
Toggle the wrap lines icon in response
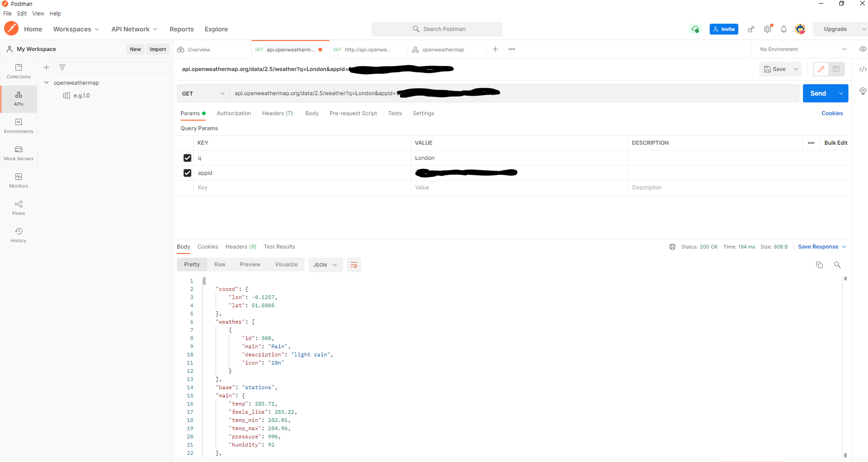354,265
